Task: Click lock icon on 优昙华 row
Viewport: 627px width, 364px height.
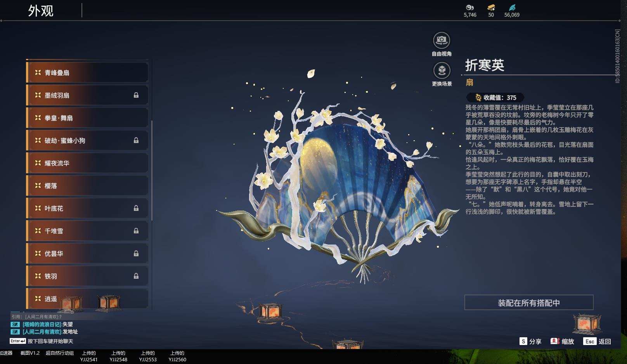Action: (x=136, y=254)
